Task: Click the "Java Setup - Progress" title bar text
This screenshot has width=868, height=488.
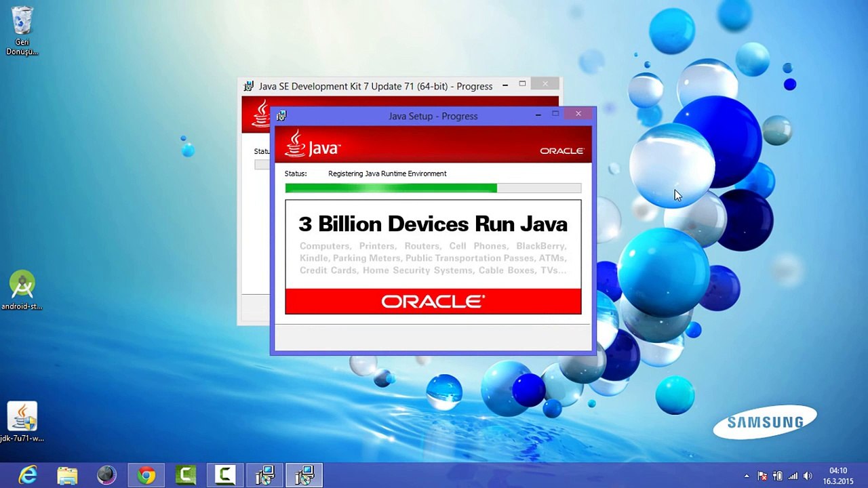Action: pyautogui.click(x=433, y=116)
